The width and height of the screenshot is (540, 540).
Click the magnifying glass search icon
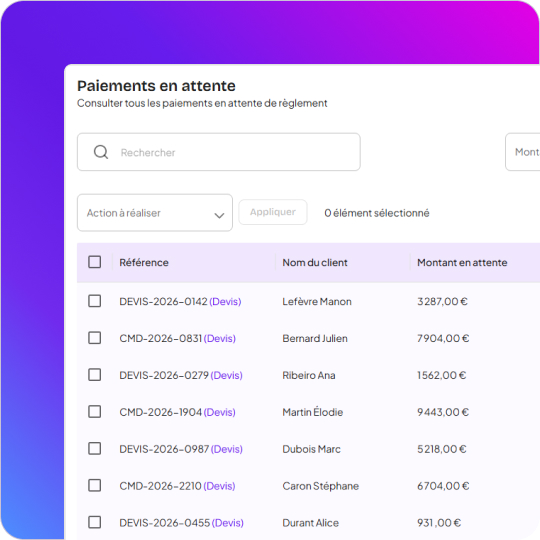point(101,152)
